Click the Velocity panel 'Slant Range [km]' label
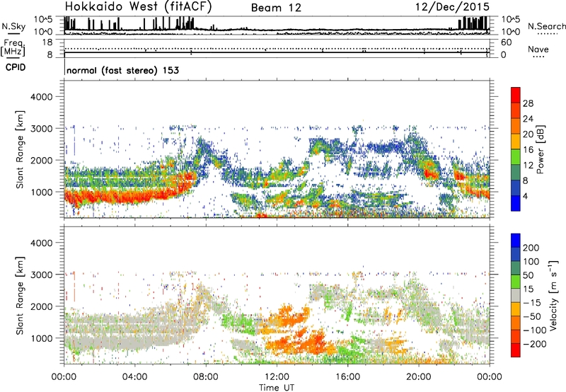566x392 pixels. tap(20, 296)
